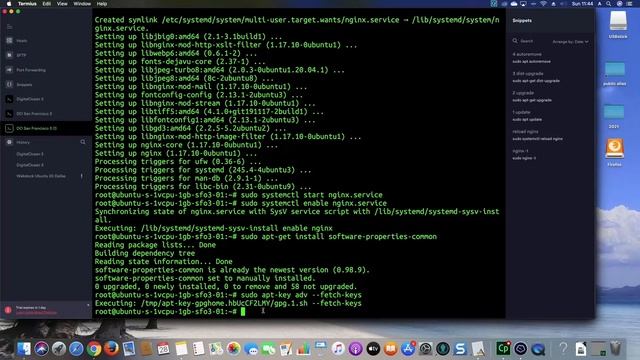Open the Hosts section in the sidebar
Image resolution: width=640 pixels, height=360 pixels.
(x=22, y=41)
